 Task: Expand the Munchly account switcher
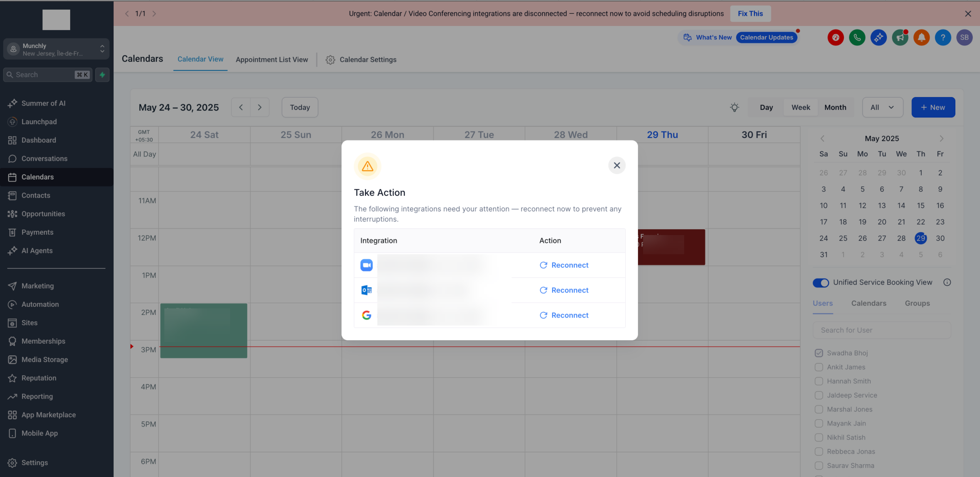coord(56,49)
